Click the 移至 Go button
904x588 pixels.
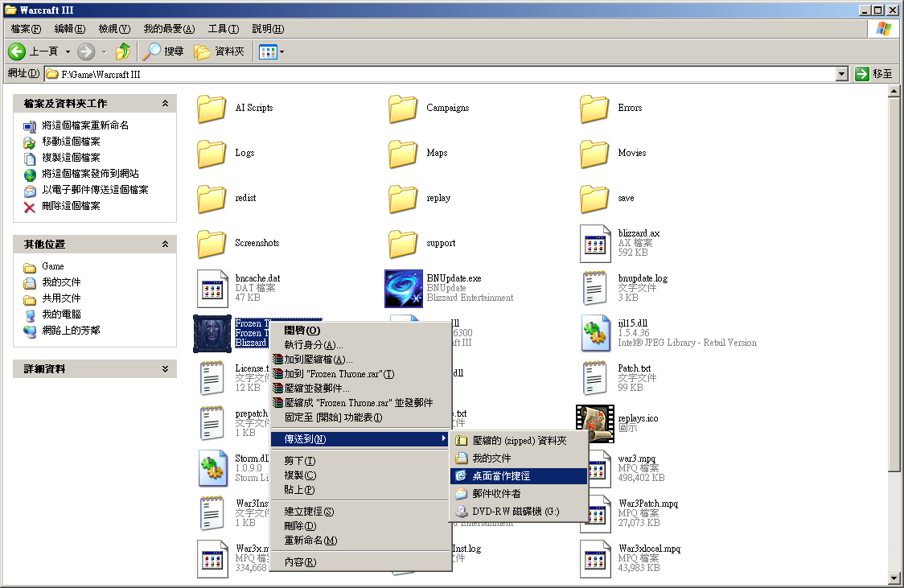[873, 74]
